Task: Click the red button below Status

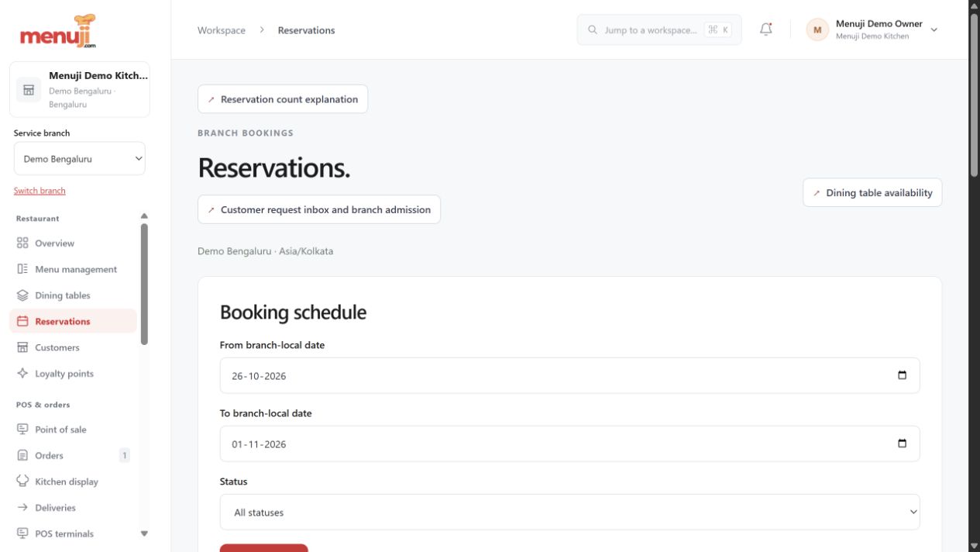Action: 264,548
